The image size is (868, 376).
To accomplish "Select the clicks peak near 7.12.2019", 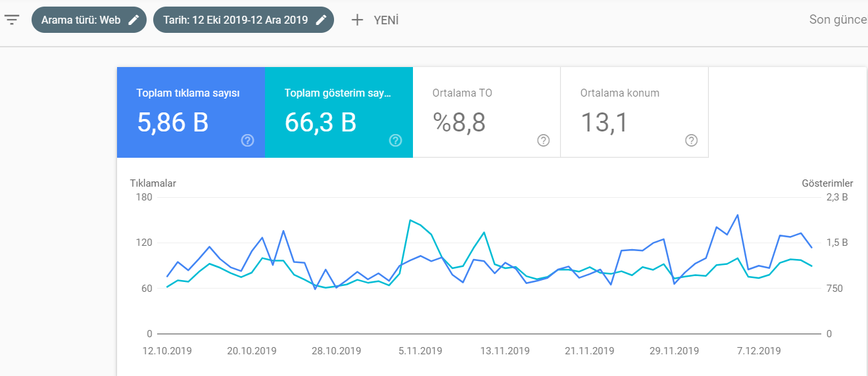I will click(x=737, y=215).
